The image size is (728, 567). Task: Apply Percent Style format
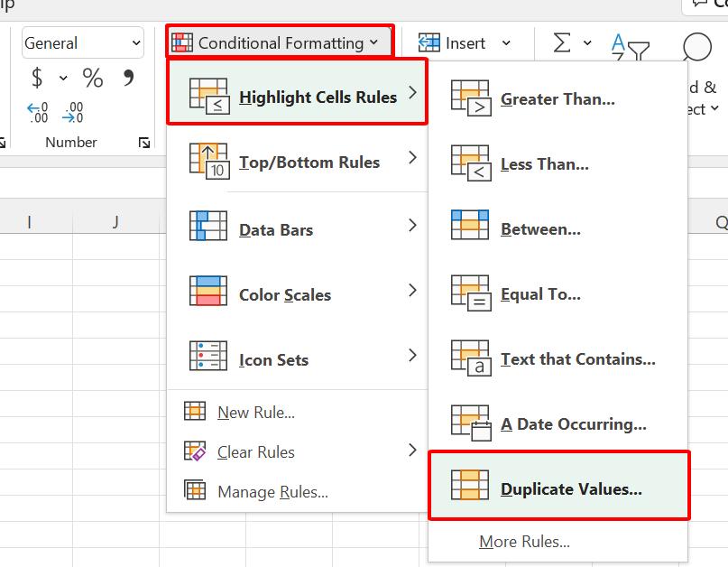point(92,79)
